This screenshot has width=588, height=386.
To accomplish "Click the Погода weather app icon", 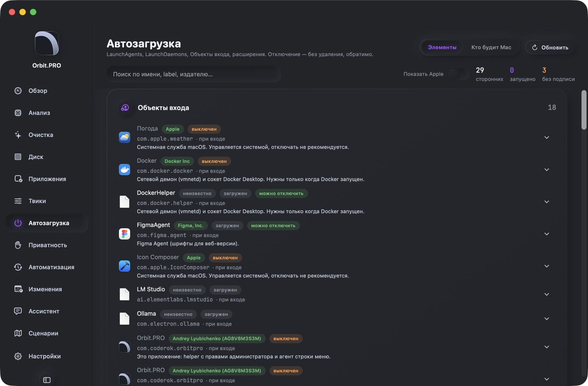I will (125, 137).
